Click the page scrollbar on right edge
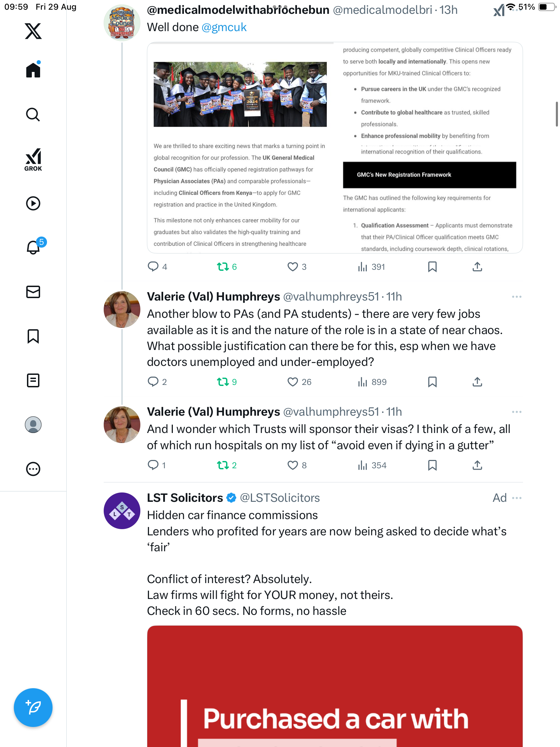This screenshot has height=747, width=560. [x=557, y=114]
